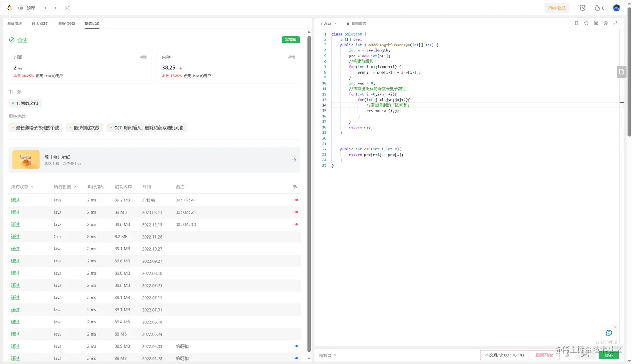The width and height of the screenshot is (632, 364).
Task: Open the 通过 submission dated 2022.09.27
Action: (x=15, y=261)
